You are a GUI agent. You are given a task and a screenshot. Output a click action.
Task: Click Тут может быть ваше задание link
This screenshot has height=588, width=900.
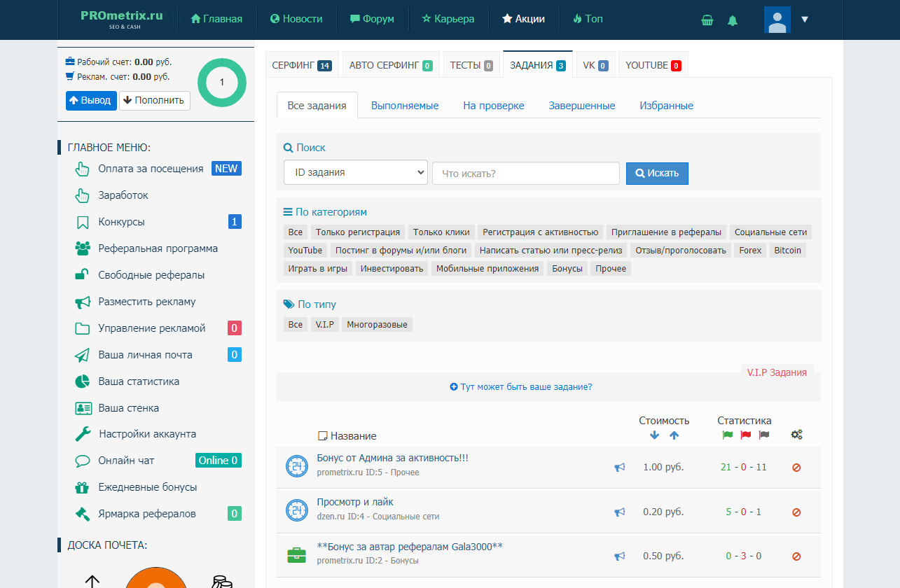[x=521, y=386]
